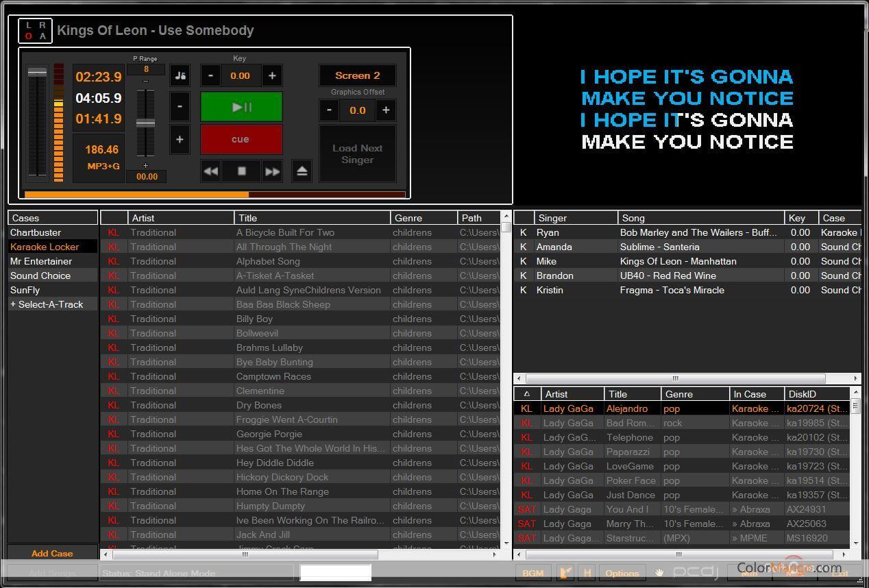Click the hand icon in the bottom bar

point(659,573)
